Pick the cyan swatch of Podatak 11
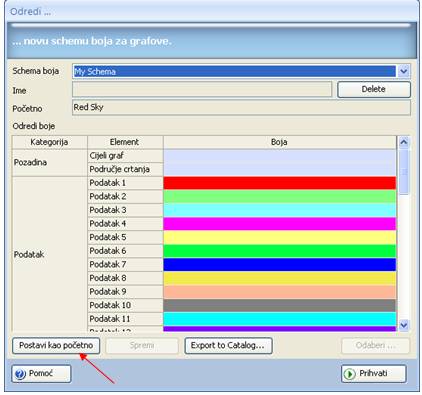 tap(280, 319)
